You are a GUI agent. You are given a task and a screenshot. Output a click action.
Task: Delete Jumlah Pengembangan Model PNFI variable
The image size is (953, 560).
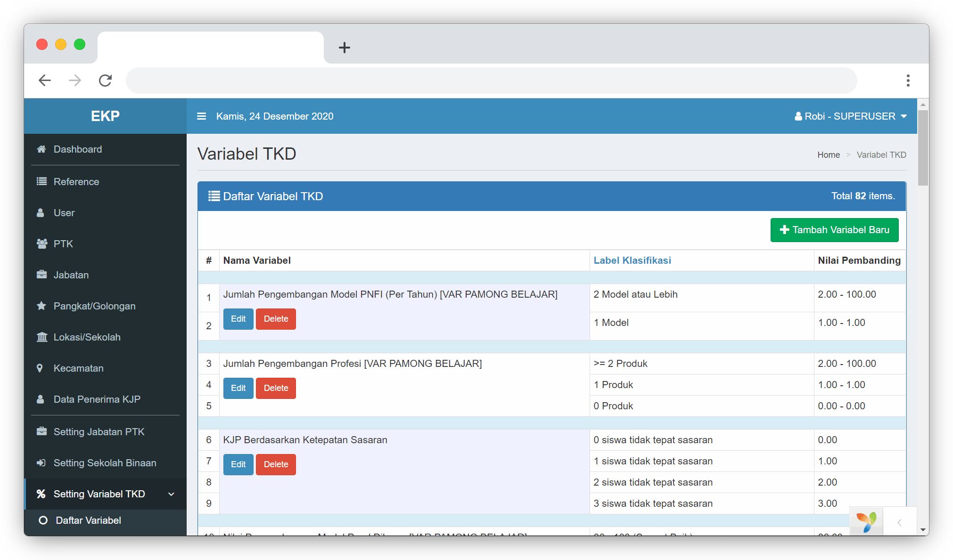coord(276,319)
